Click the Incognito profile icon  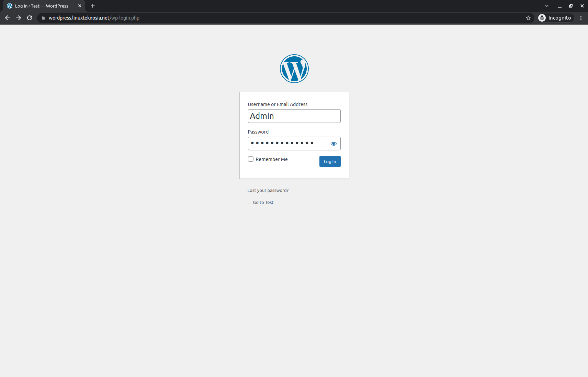pyautogui.click(x=542, y=18)
